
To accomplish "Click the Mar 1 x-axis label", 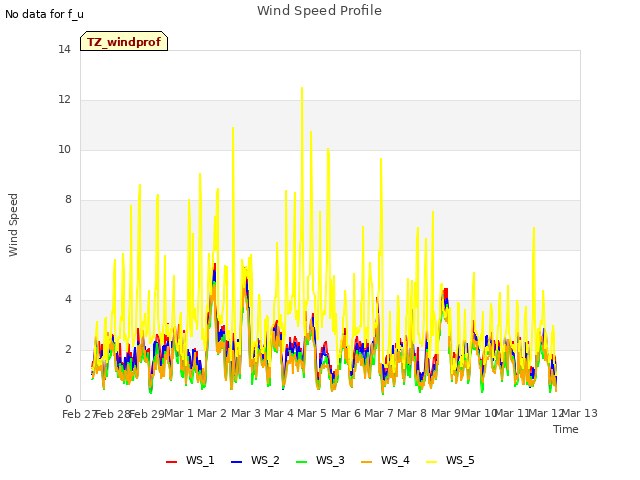I will pos(179,413).
